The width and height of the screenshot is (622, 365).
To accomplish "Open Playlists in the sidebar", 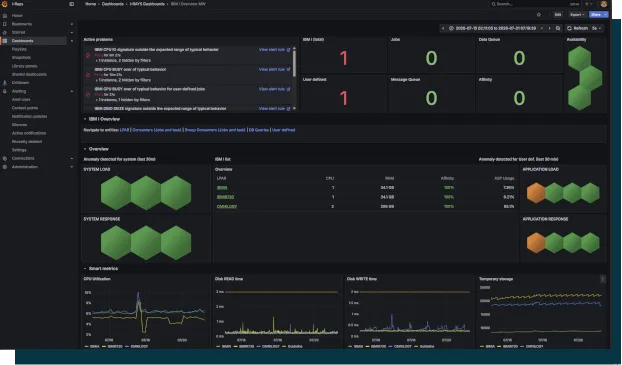I will [x=19, y=49].
